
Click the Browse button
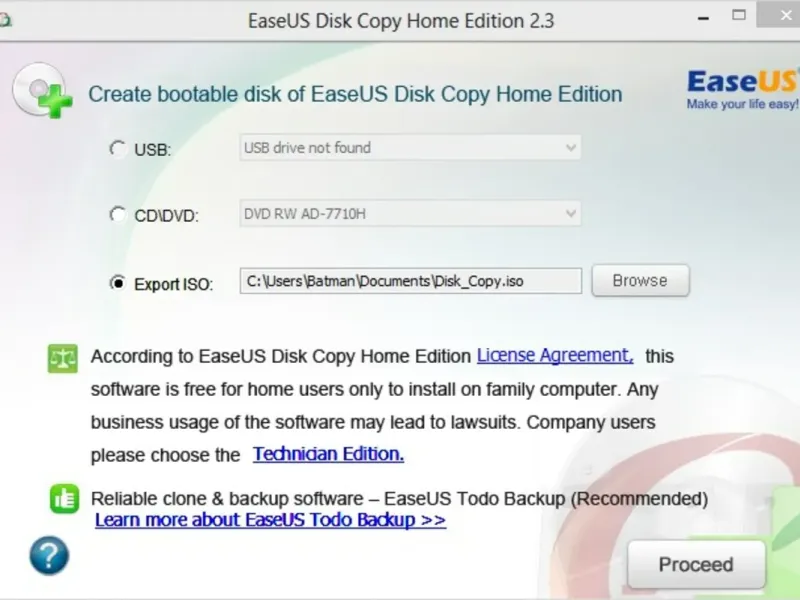tap(640, 280)
